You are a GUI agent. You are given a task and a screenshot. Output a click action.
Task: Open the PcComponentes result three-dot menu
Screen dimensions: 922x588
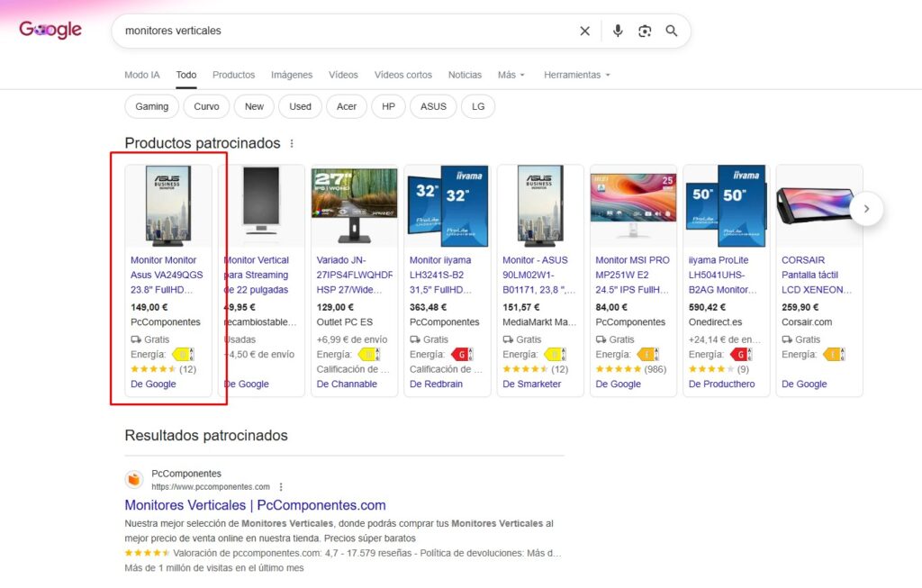coord(281,487)
